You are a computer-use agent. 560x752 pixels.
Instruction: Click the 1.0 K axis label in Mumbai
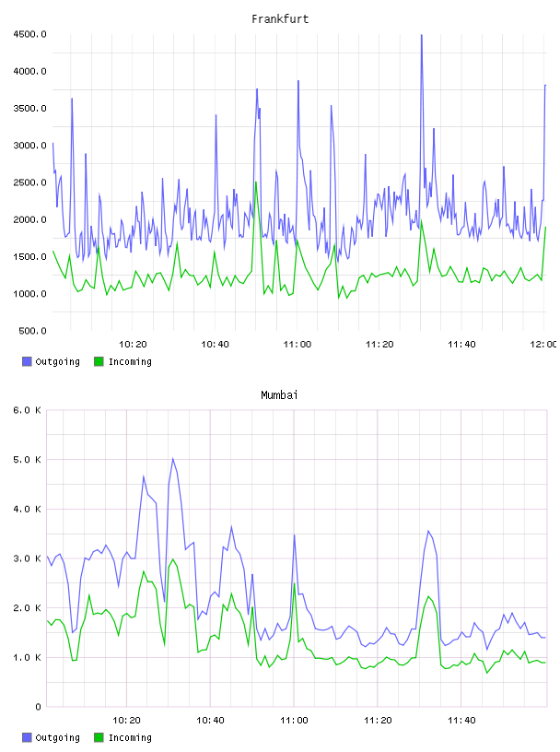click(28, 657)
